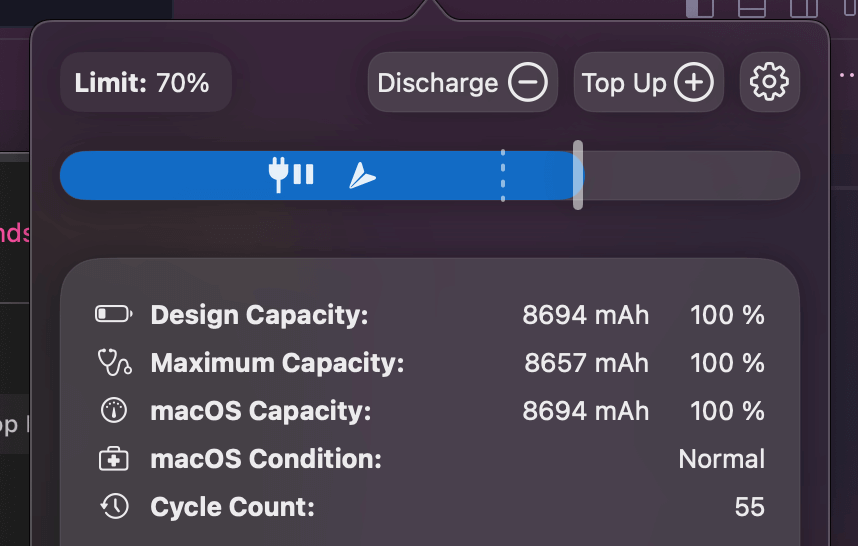The image size is (858, 546).
Task: Click the plug and pause charging icon
Action: 291,175
